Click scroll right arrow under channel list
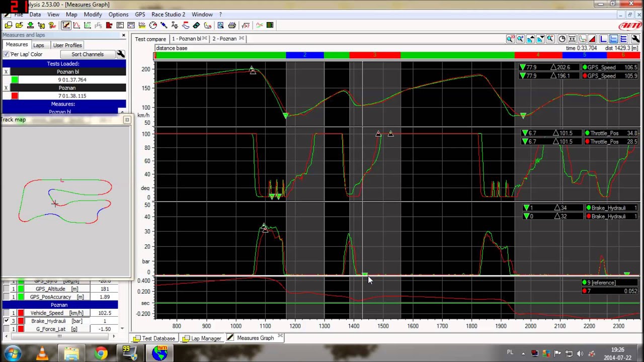This screenshot has height=362, width=644. pyautogui.click(x=114, y=336)
